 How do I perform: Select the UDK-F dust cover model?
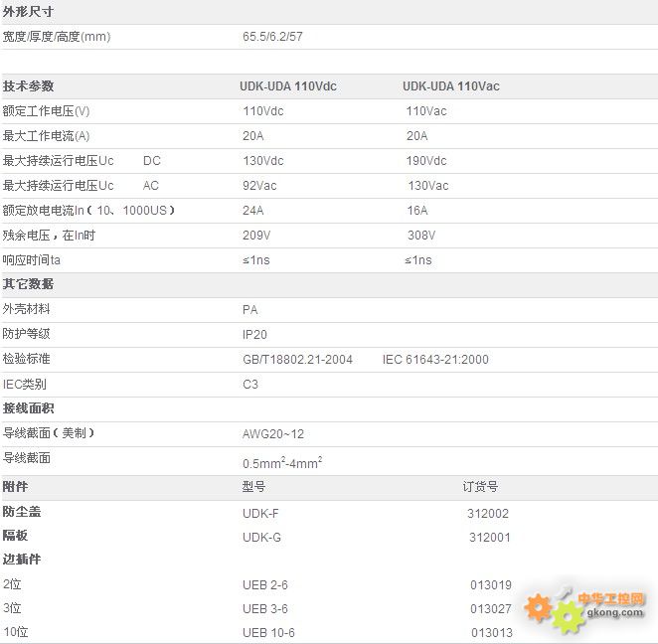[260, 514]
